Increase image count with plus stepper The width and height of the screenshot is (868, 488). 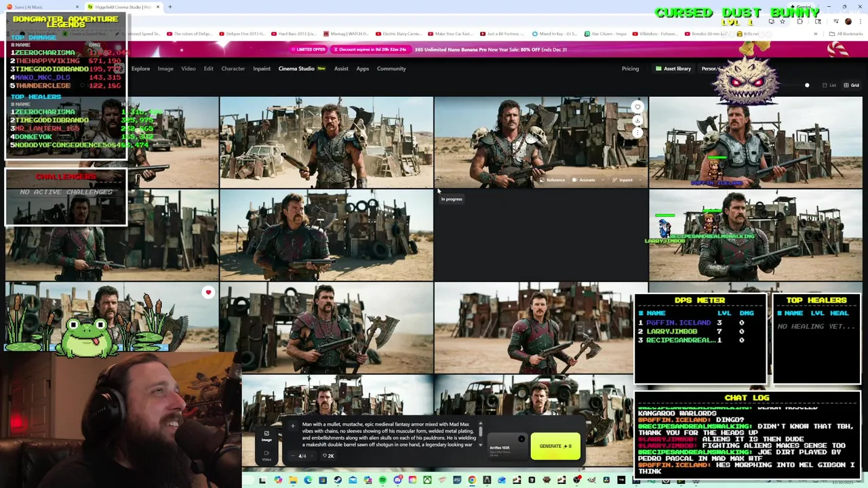[312, 455]
